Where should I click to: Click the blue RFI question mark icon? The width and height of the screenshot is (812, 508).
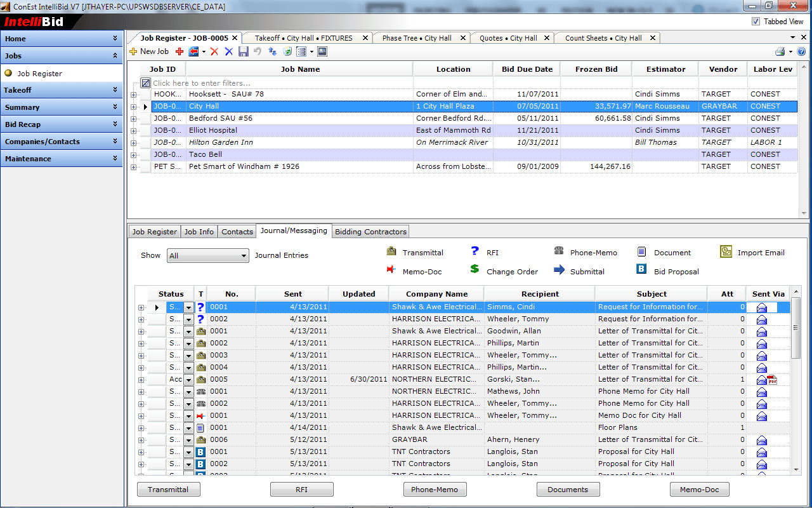coord(475,251)
